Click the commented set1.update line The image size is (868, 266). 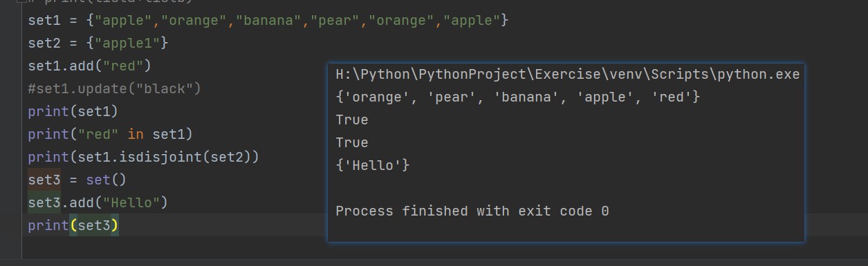click(x=114, y=88)
